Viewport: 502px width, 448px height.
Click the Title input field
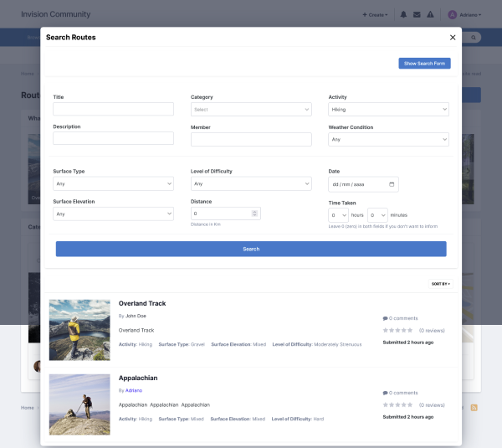[x=113, y=109]
